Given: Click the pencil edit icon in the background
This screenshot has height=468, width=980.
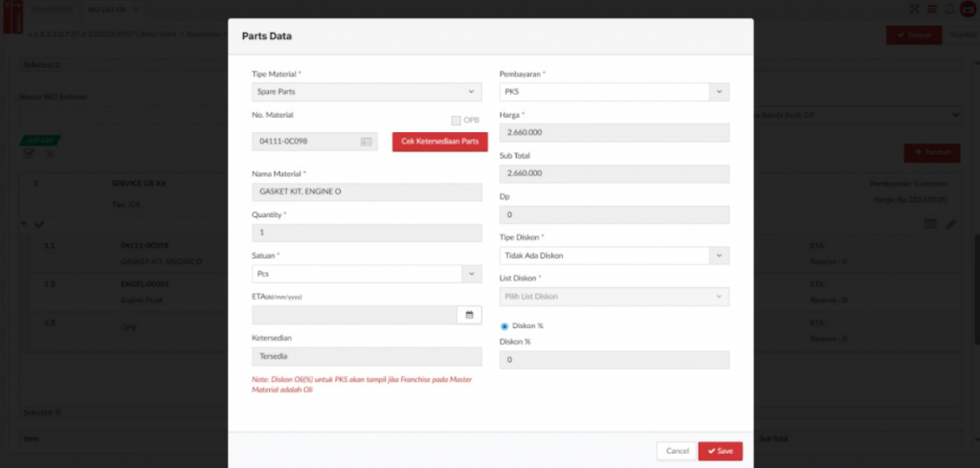Looking at the screenshot, I should click(951, 224).
